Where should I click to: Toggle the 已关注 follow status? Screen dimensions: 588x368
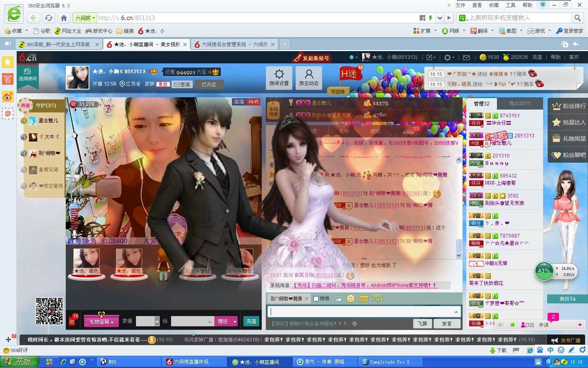[x=209, y=85]
